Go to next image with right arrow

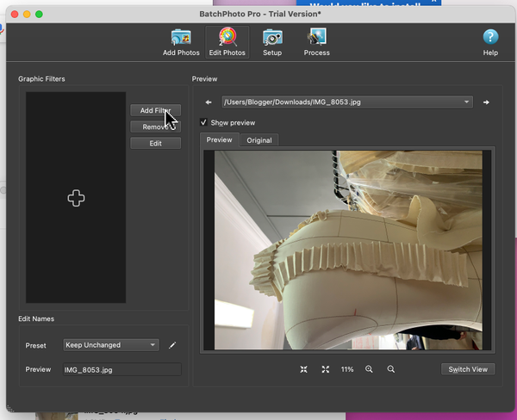pos(486,102)
